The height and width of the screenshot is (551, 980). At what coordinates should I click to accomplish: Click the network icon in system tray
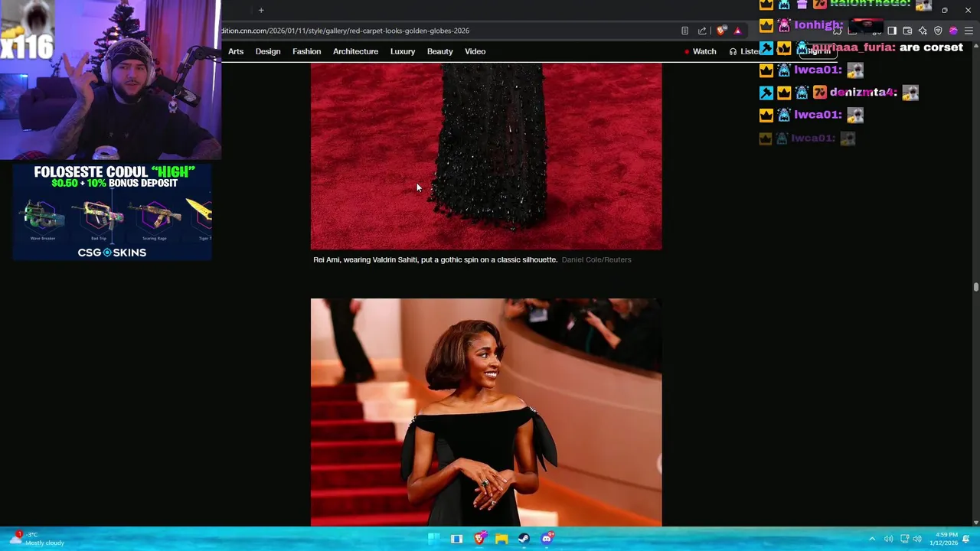904,539
